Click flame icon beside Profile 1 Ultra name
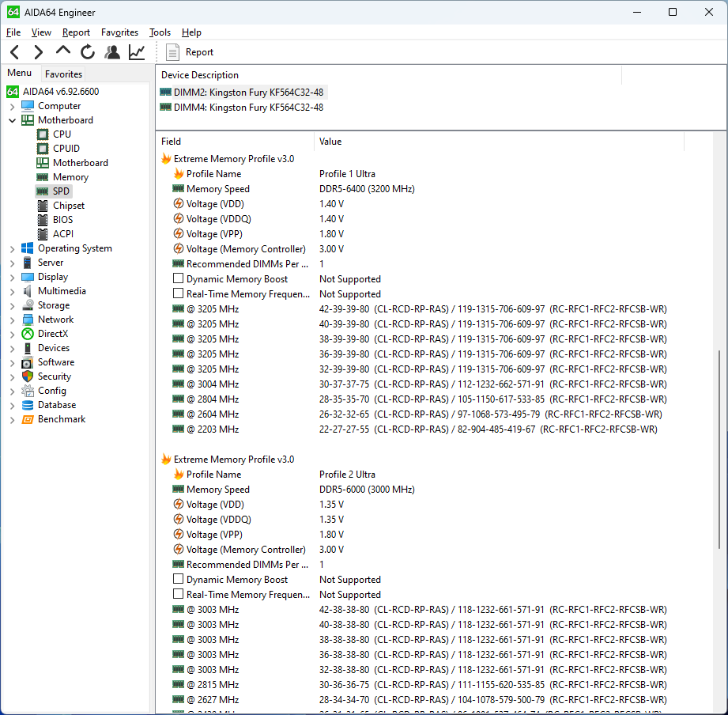The image size is (728, 715). (179, 174)
